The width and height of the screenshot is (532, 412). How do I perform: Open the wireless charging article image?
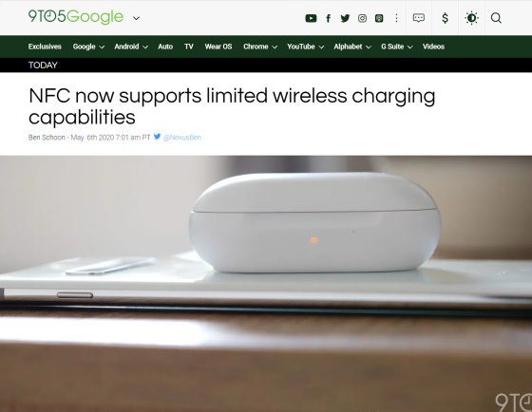[x=266, y=284]
